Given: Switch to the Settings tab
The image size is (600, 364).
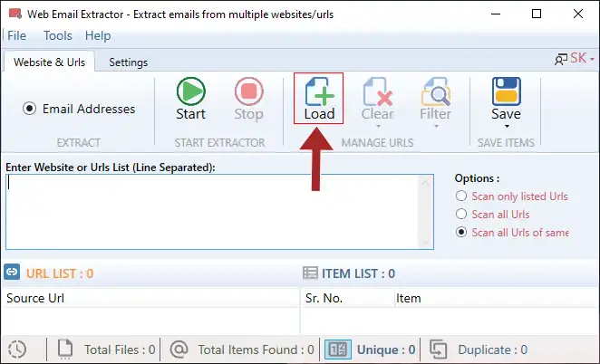Looking at the screenshot, I should click(x=128, y=62).
